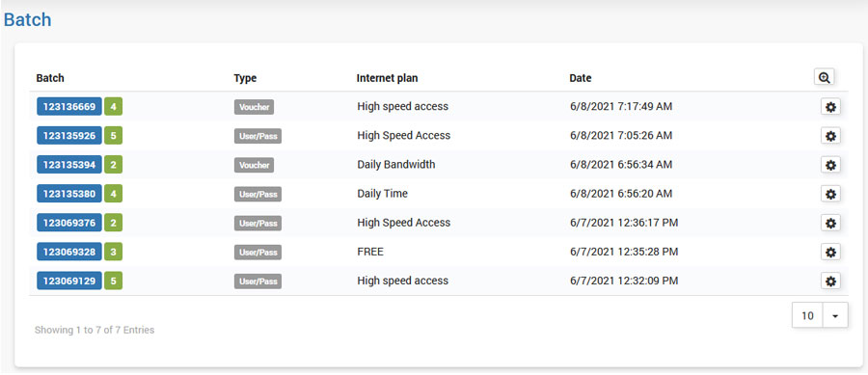Click gear icon for batch 123069376
868x375 pixels.
tap(830, 223)
